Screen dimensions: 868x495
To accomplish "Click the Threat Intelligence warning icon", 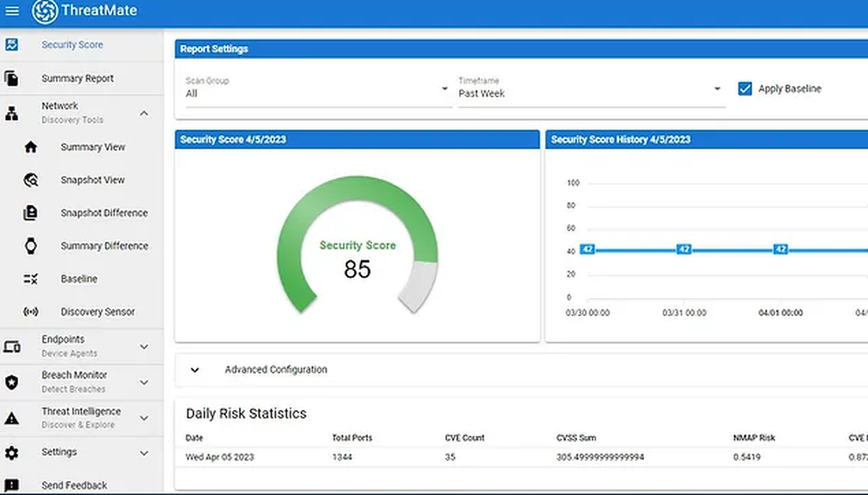I will pos(11,419).
